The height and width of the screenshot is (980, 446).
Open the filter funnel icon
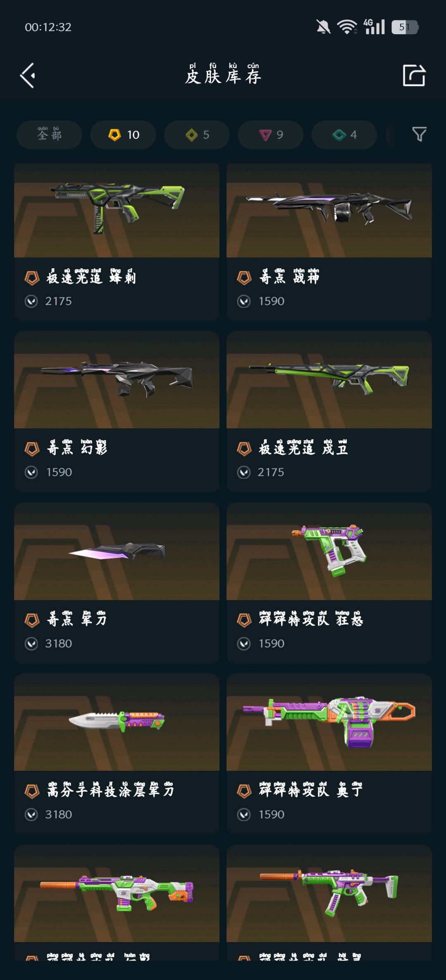419,134
